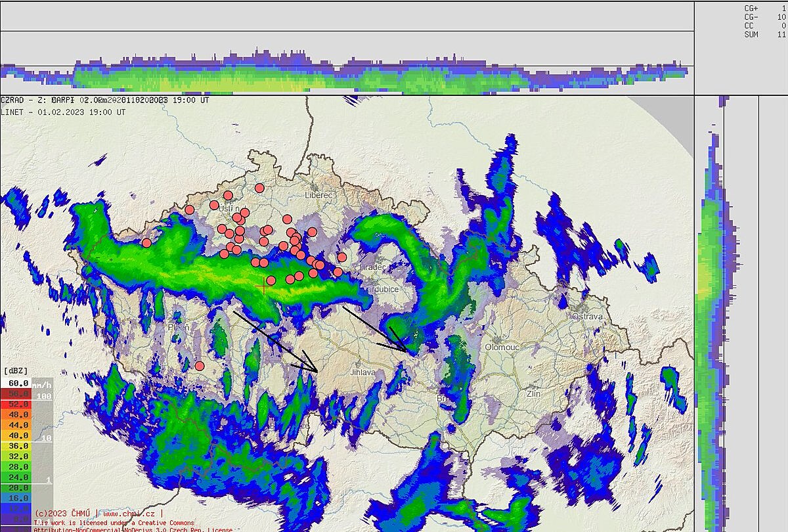This screenshot has height=532, width=788.
Task: Click the 60.0 dBZ legend swatch
Action: point(16,383)
